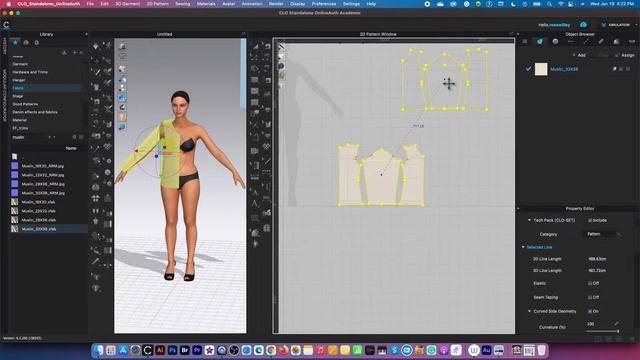Click the Muslin_32X36 fabric color swatch
Screen dimensions: 640x360
(541, 69)
